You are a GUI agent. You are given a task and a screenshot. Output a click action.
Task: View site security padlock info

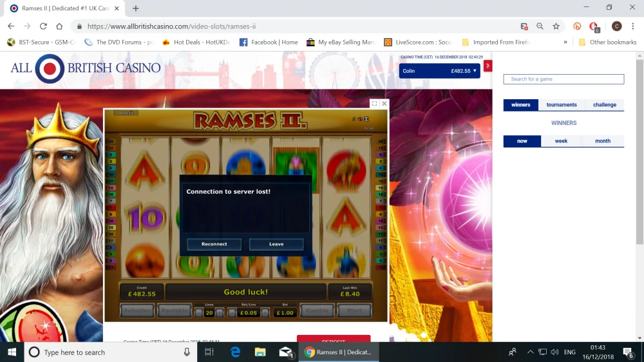(x=79, y=26)
